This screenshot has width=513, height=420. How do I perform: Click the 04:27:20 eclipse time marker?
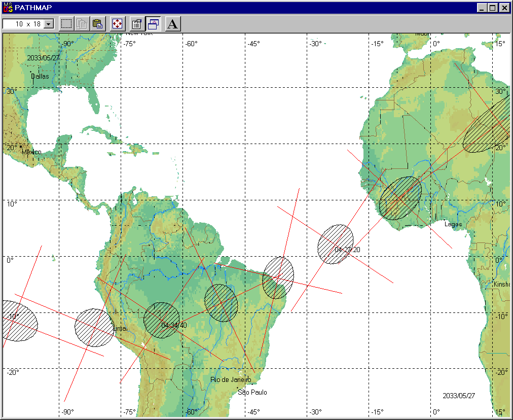[347, 250]
